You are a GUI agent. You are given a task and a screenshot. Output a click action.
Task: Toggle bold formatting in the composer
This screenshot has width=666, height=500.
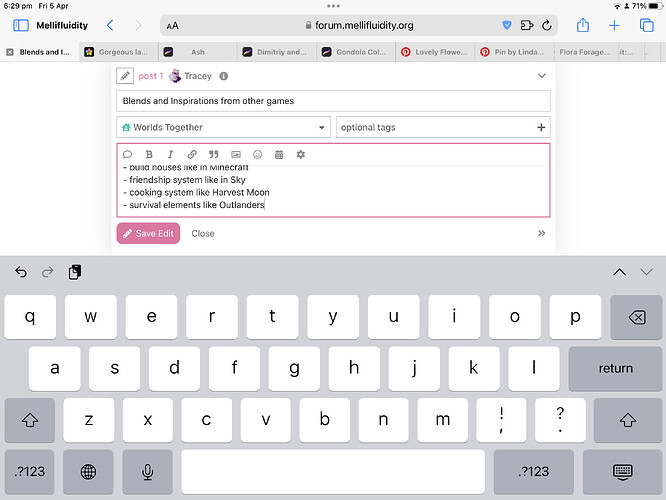point(149,154)
